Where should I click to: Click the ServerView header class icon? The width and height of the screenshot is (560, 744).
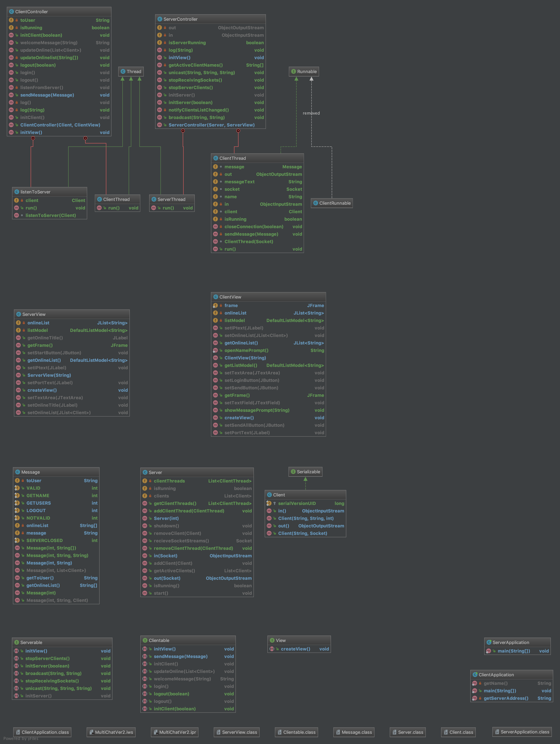[19, 315]
